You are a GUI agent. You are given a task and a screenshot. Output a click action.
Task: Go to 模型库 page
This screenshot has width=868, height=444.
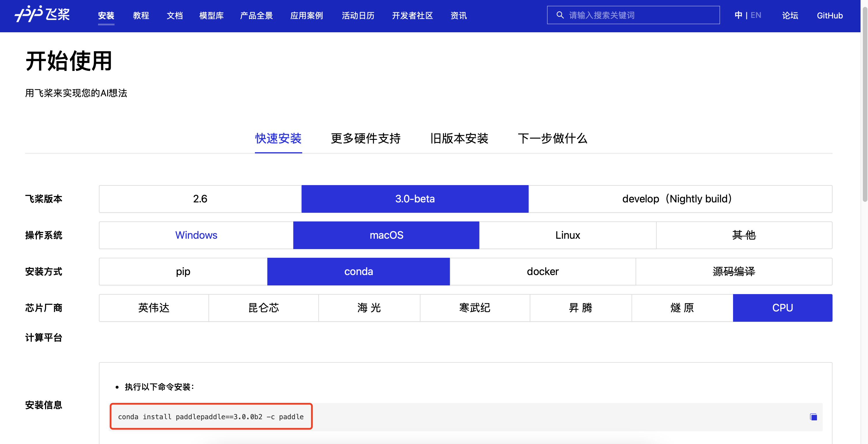pyautogui.click(x=211, y=16)
